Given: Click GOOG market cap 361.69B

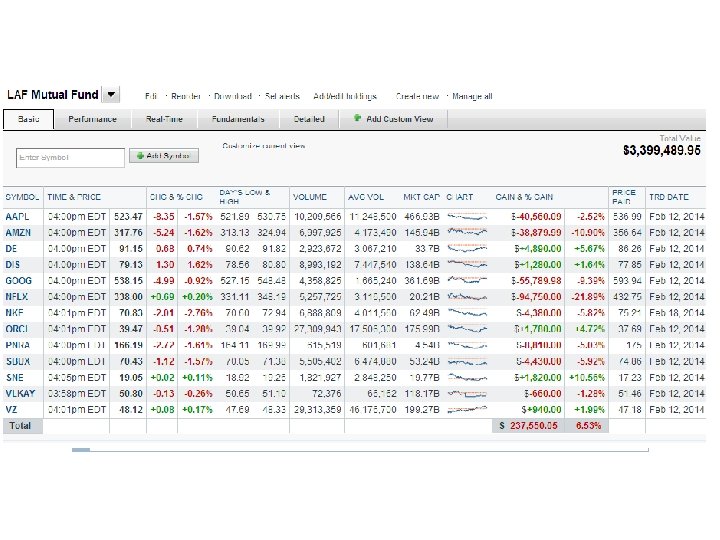Looking at the screenshot, I should [422, 281].
